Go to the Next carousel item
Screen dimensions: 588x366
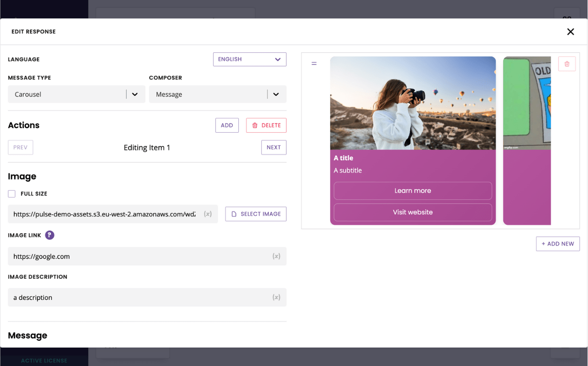pos(274,147)
